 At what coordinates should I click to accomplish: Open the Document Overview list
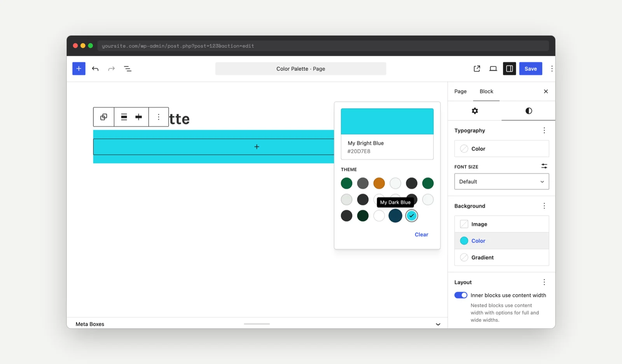click(128, 69)
